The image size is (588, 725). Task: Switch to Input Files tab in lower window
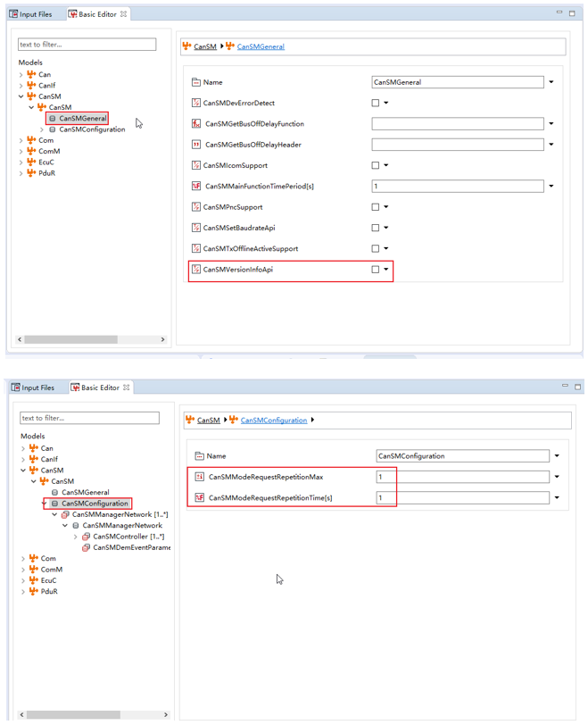33,387
